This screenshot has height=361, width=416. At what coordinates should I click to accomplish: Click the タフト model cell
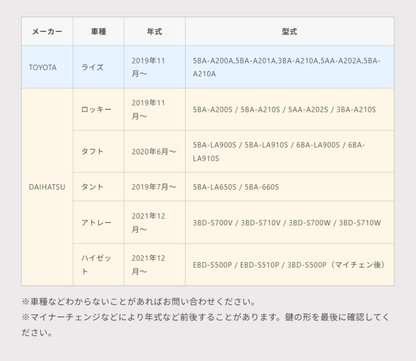(x=98, y=152)
